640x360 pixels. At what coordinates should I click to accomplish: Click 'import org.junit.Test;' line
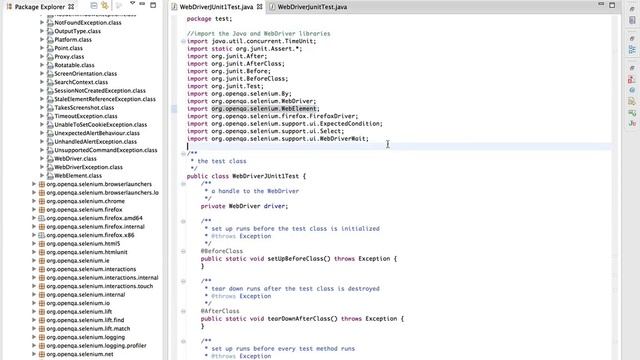coord(225,86)
